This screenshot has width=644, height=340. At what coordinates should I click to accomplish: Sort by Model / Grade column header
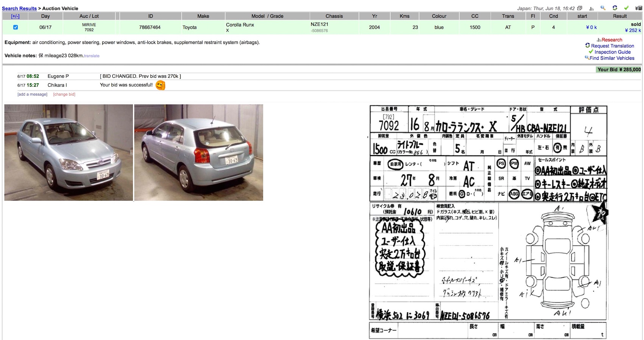267,16
